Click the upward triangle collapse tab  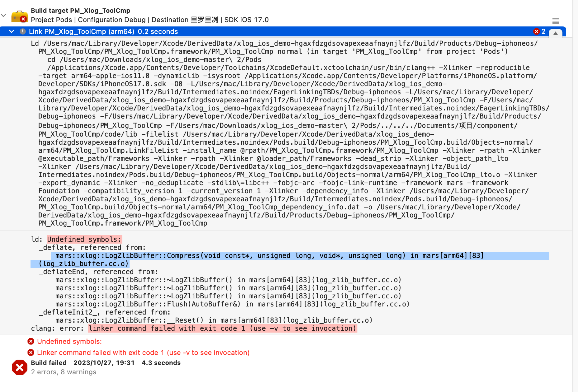coord(555,33)
